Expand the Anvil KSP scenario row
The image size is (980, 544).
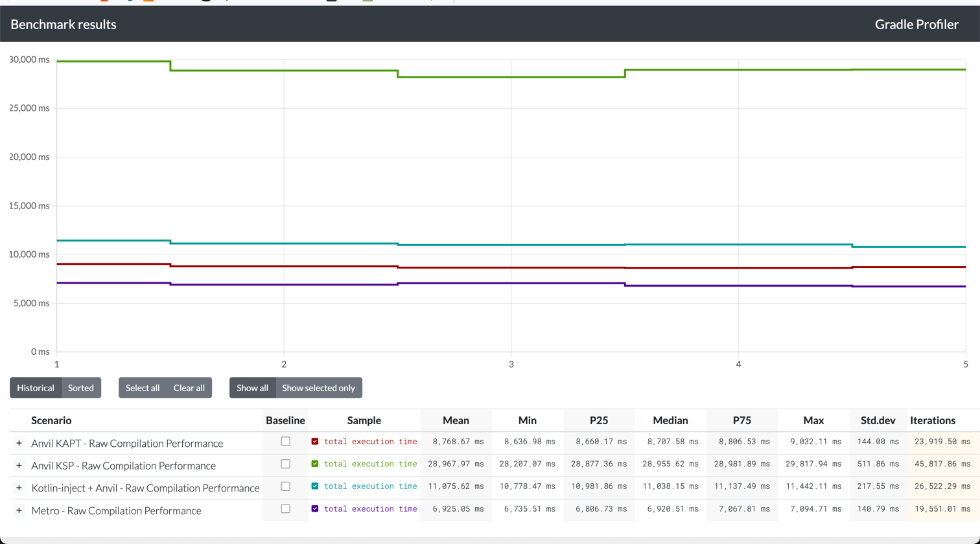(19, 466)
